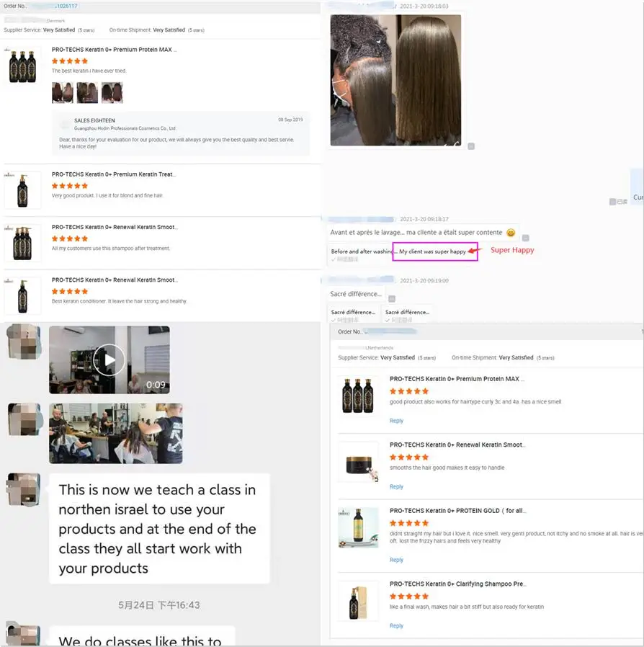Click the message options icon beside 'Sacré différence...'
This screenshot has height=647, width=644.
[391, 298]
